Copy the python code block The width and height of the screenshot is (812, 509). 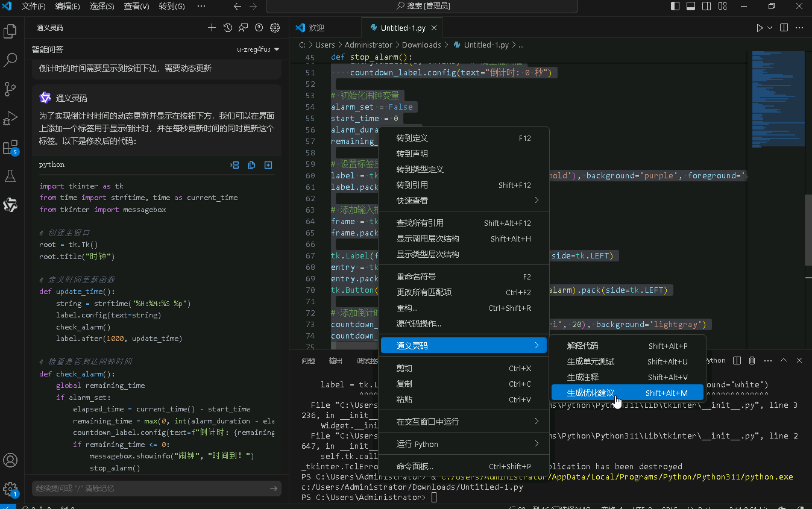[x=251, y=165]
